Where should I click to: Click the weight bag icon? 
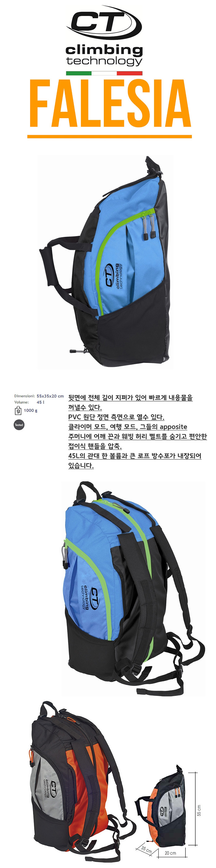pyautogui.click(x=18, y=410)
